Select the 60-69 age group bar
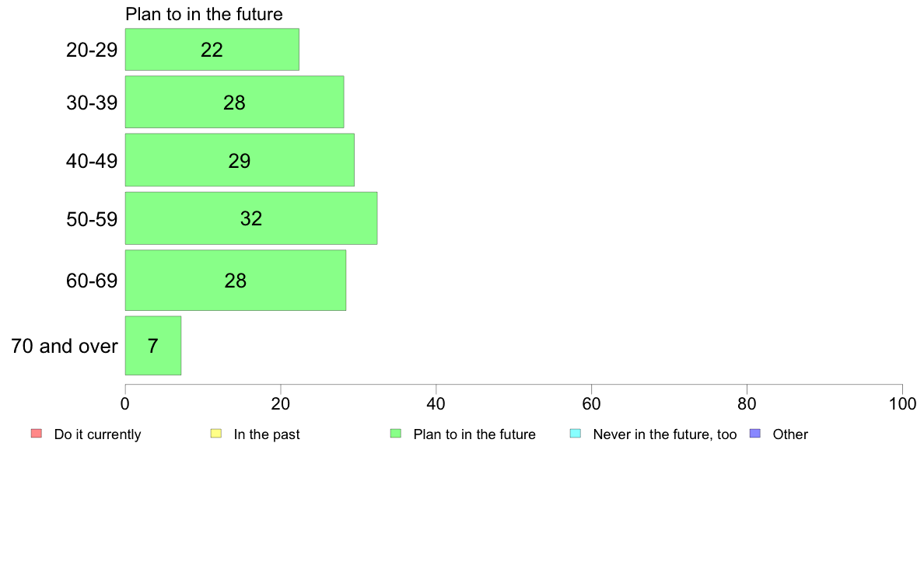 click(236, 281)
